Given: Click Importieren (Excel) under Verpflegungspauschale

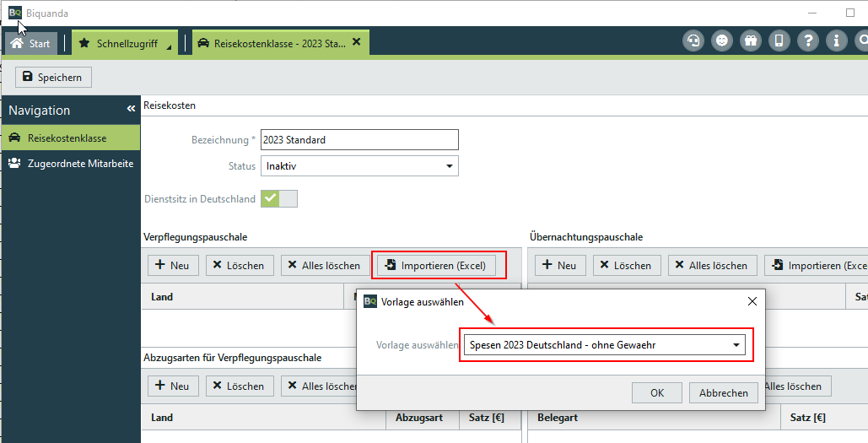Looking at the screenshot, I should tap(435, 265).
